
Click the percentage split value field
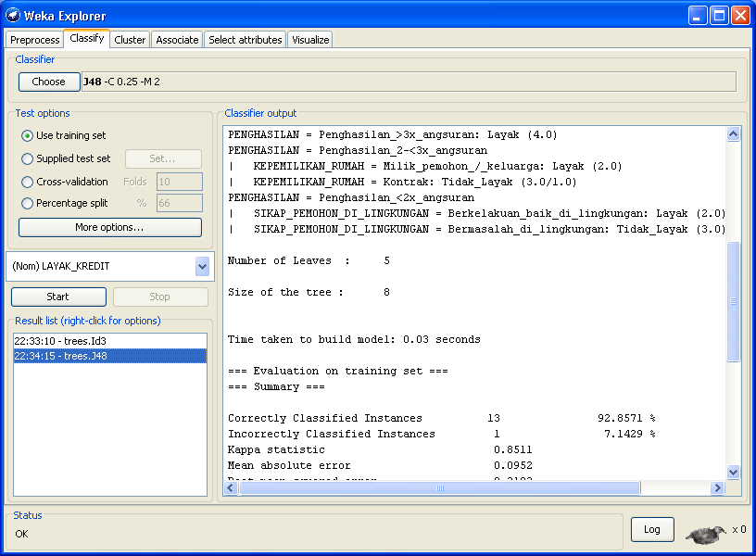coord(180,203)
